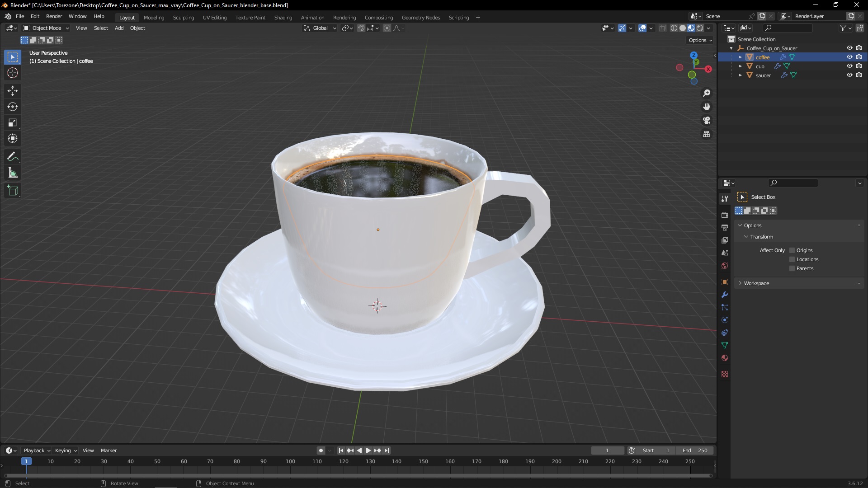Open World properties tab icon

[725, 266]
